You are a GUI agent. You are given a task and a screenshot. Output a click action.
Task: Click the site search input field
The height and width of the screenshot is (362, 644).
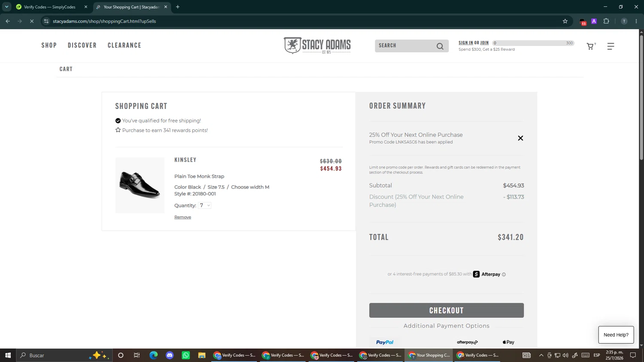pos(406,46)
